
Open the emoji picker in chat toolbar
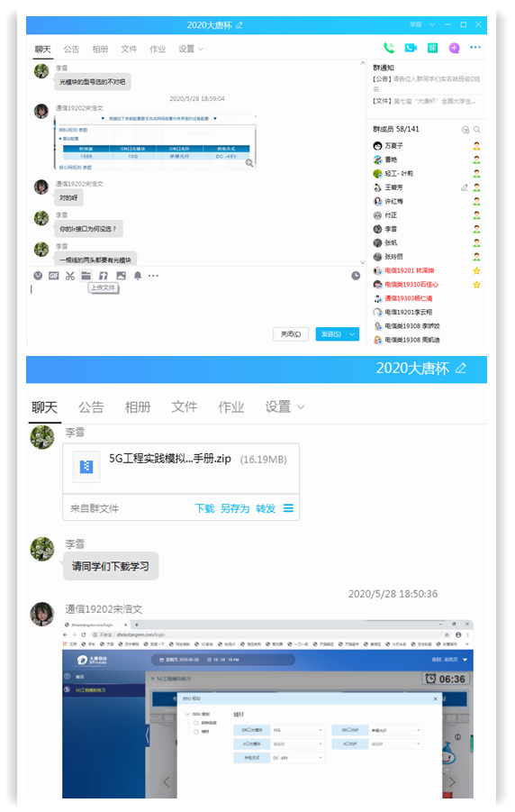coord(38,276)
